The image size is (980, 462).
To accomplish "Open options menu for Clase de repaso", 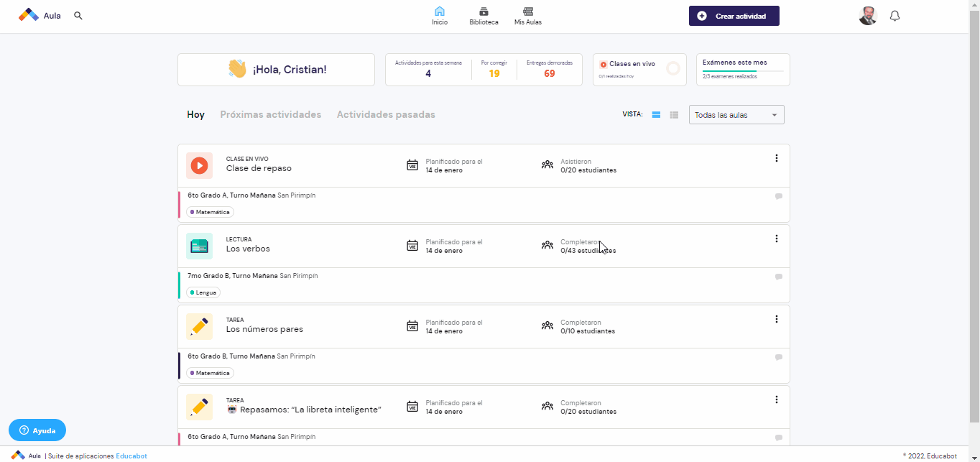I will (x=777, y=158).
